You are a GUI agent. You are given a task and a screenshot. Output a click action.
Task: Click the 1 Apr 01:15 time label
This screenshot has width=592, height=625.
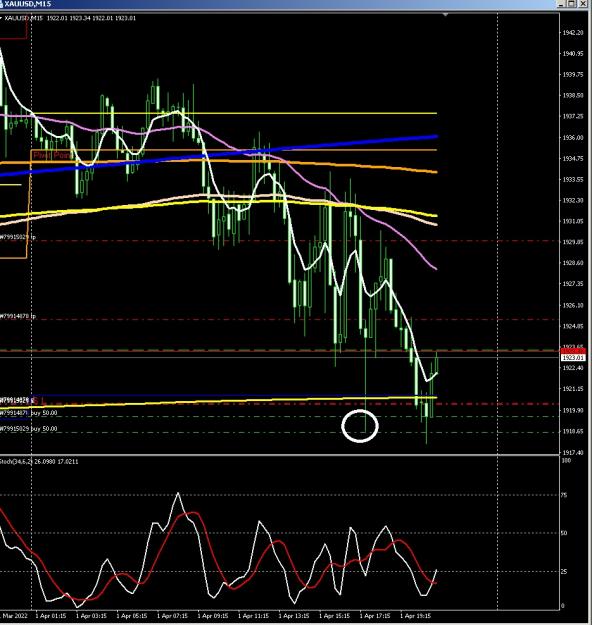coord(51,616)
